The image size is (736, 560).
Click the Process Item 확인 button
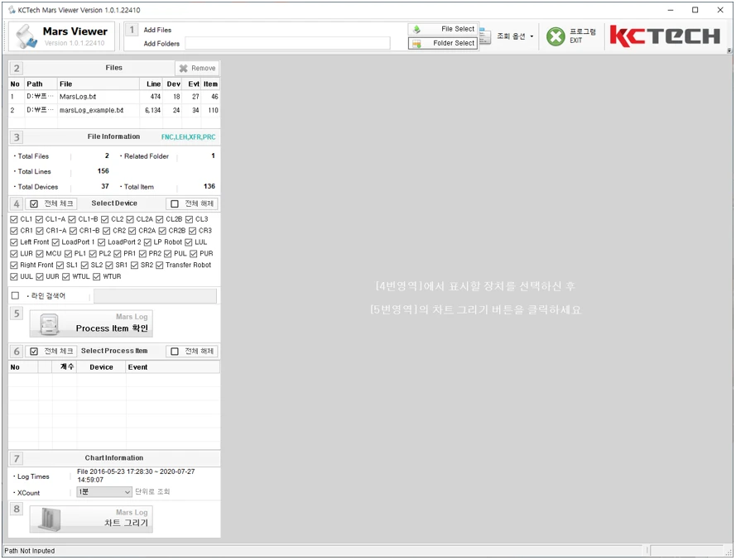91,323
